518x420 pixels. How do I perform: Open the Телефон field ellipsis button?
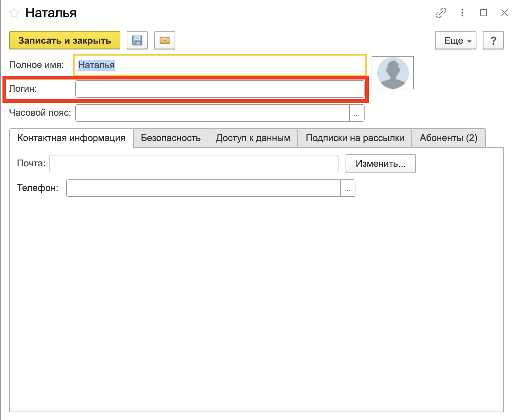(347, 189)
